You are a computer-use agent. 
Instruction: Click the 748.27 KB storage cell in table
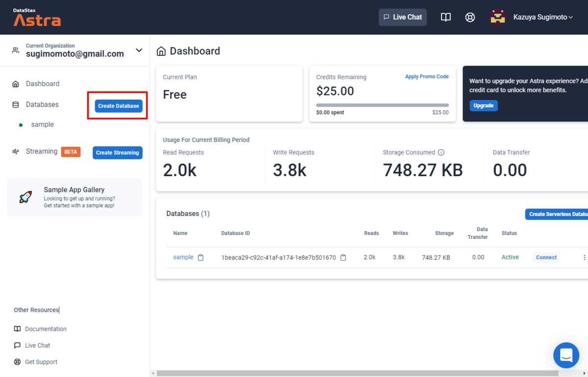436,258
